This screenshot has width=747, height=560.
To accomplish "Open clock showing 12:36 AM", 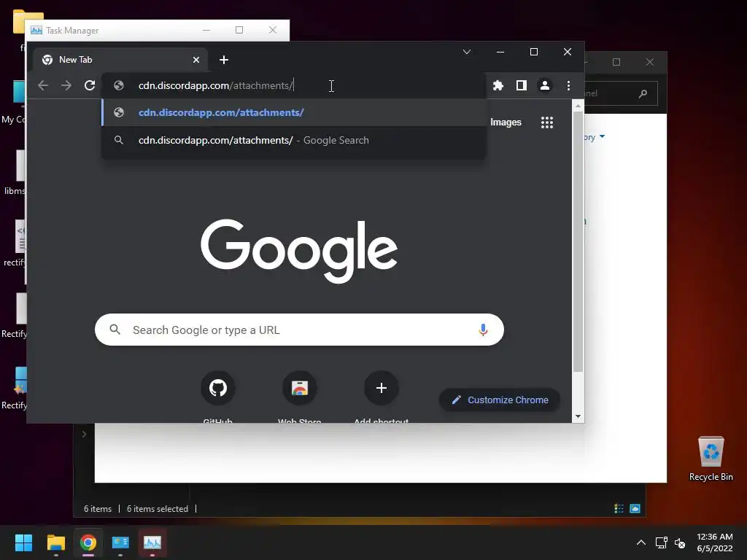I will (715, 542).
